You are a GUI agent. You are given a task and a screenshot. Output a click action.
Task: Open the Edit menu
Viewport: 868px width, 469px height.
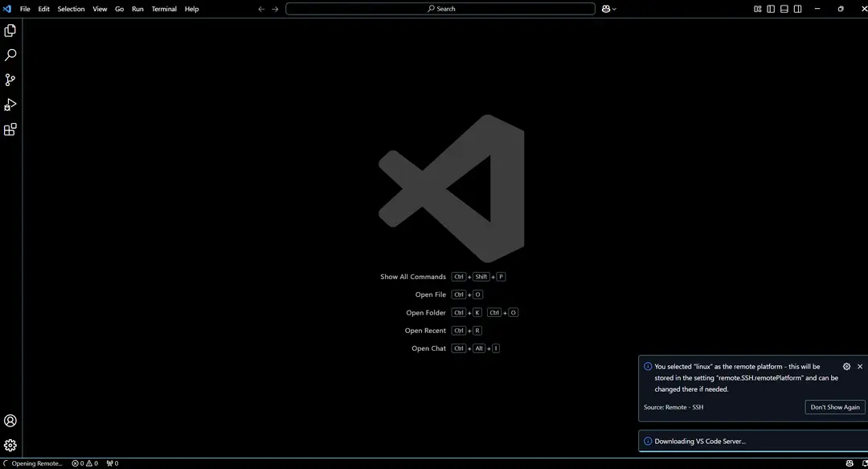[x=43, y=9]
